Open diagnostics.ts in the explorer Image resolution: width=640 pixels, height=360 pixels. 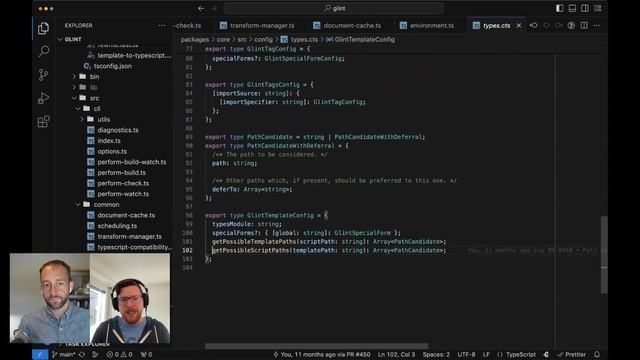point(118,130)
